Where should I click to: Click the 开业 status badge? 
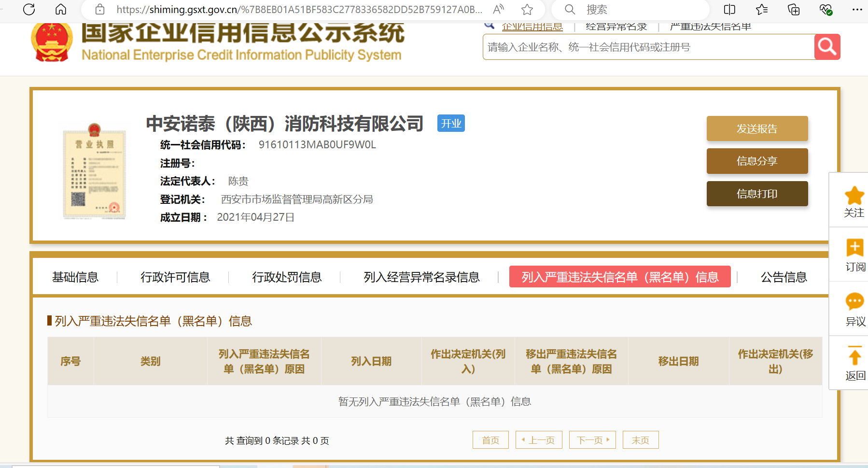[x=451, y=123]
